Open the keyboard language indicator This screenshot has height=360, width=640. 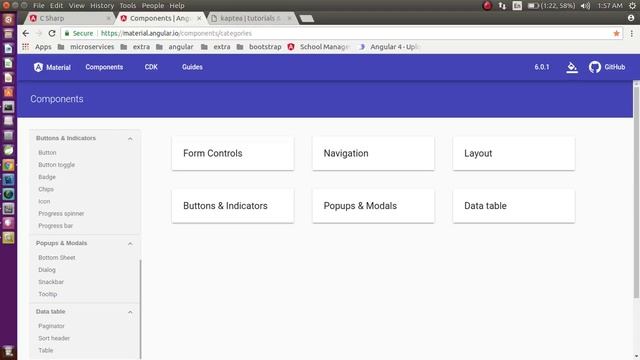point(517,6)
